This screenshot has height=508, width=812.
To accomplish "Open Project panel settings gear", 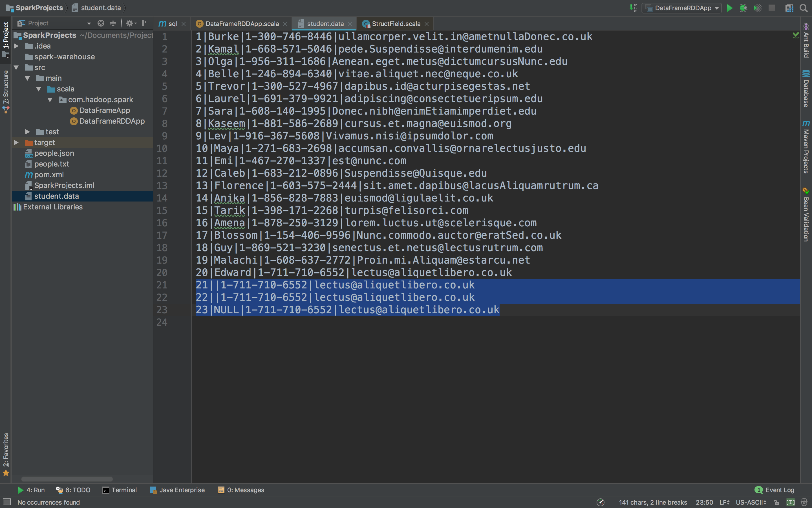I will point(131,23).
